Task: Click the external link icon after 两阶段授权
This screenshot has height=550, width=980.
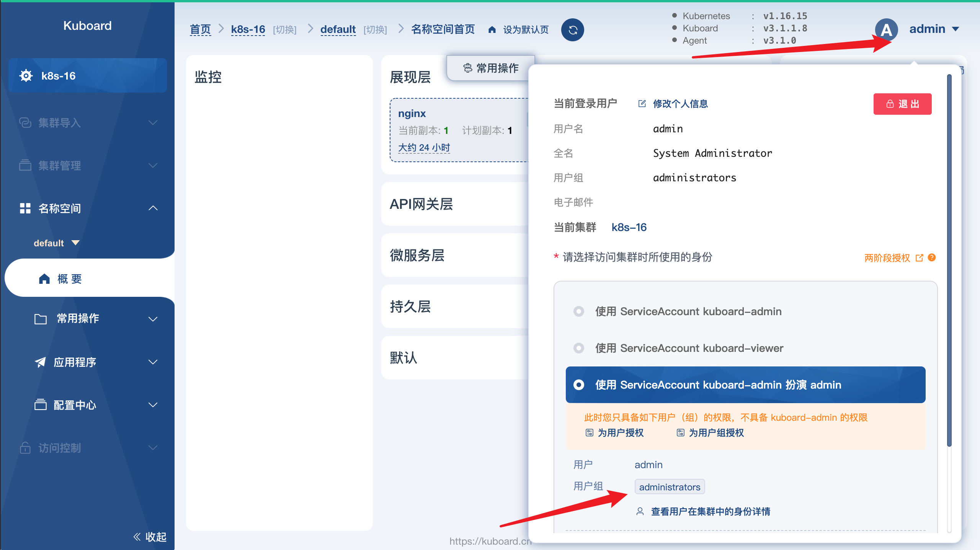Action: [x=919, y=258]
